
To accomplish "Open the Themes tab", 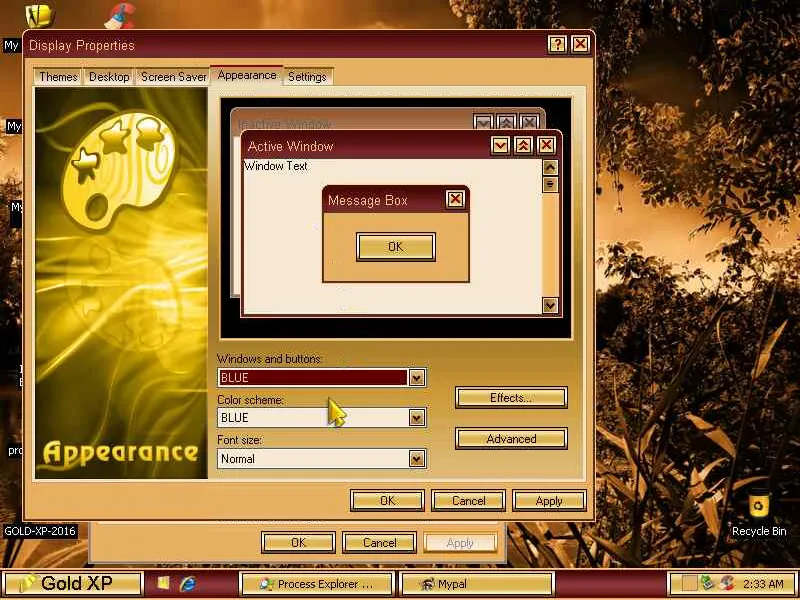I will [58, 77].
